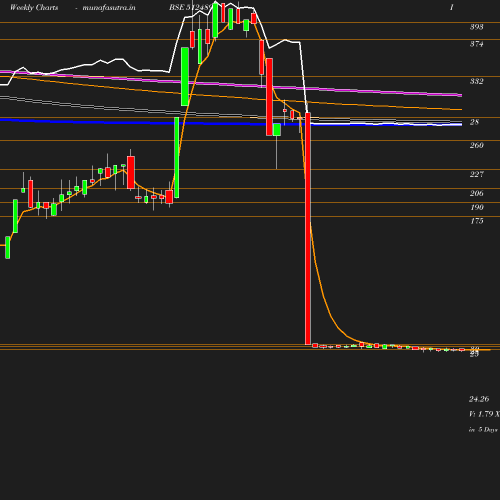
Task: Click the 260 price axis label
Action: pos(477,145)
